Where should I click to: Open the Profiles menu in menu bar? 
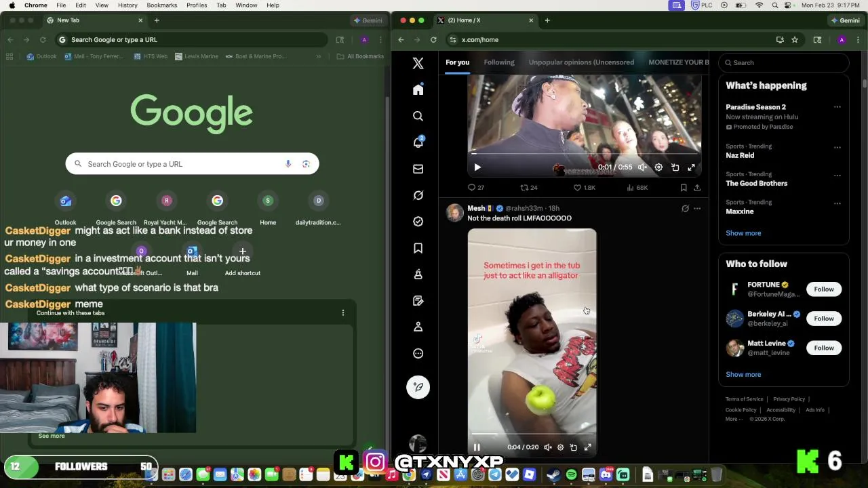tap(197, 5)
